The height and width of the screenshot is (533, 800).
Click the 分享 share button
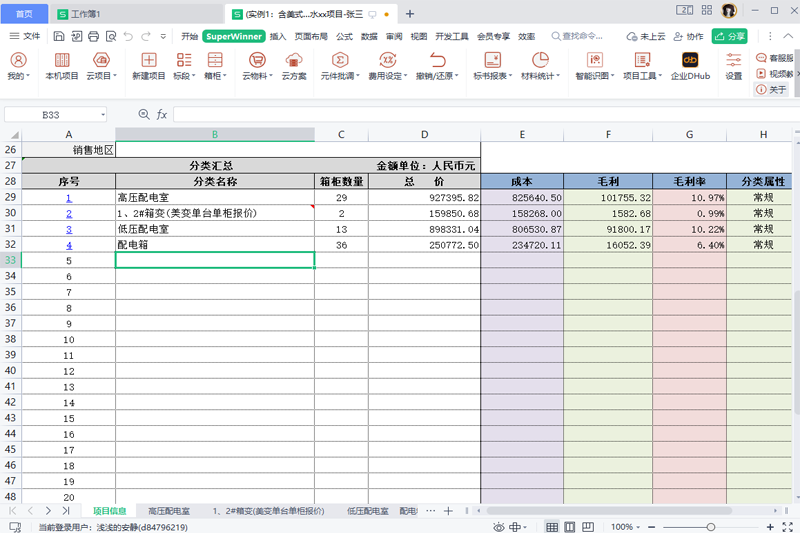730,36
